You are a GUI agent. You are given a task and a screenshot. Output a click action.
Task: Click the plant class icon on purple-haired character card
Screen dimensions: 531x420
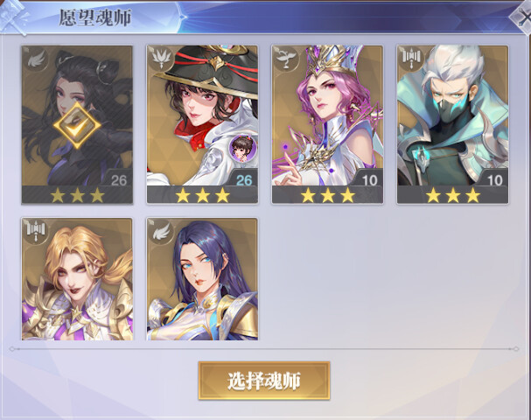pos(286,59)
